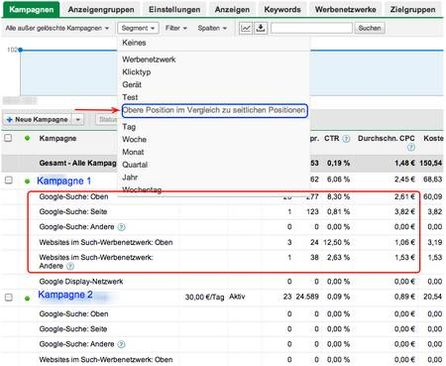
Task: Open the chart toggle graph icon
Action: [x=246, y=28]
